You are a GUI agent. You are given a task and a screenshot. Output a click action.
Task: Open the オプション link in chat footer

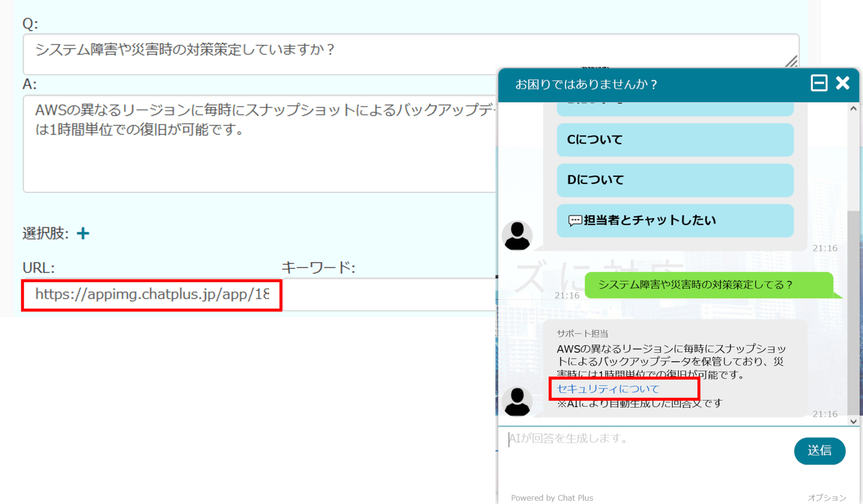[x=827, y=498]
